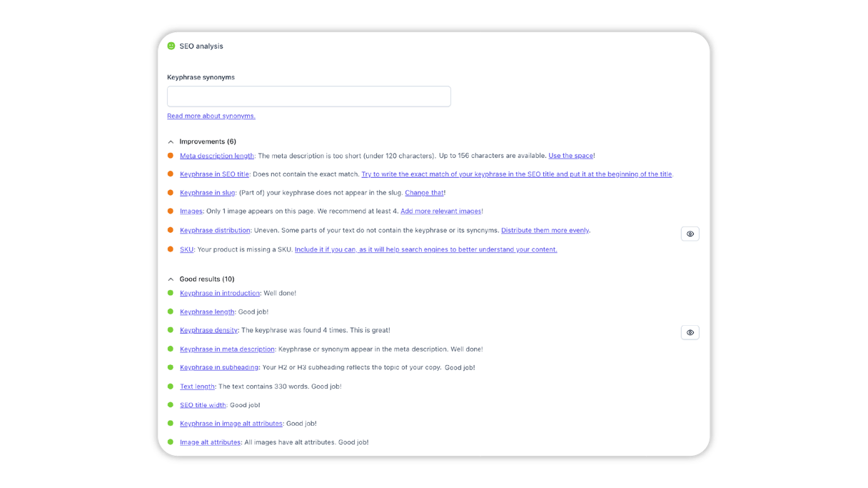Click the green bullet beside Text length
The image size is (868, 488).
click(171, 387)
